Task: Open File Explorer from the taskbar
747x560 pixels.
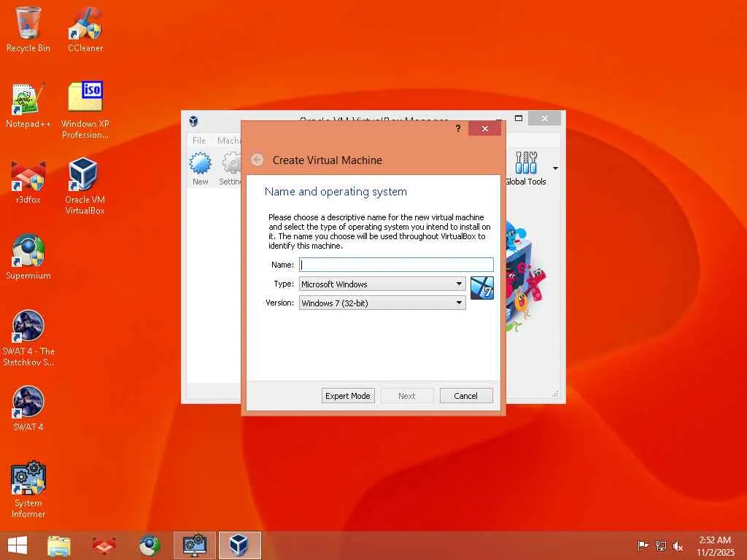Action: (59, 545)
